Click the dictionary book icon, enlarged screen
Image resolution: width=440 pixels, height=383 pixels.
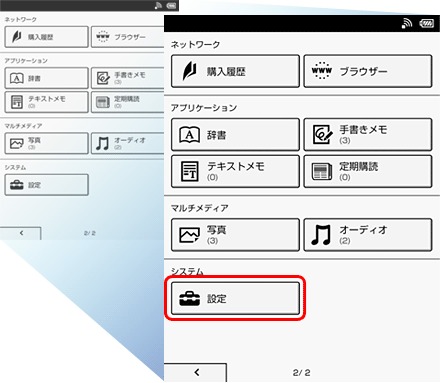189,135
